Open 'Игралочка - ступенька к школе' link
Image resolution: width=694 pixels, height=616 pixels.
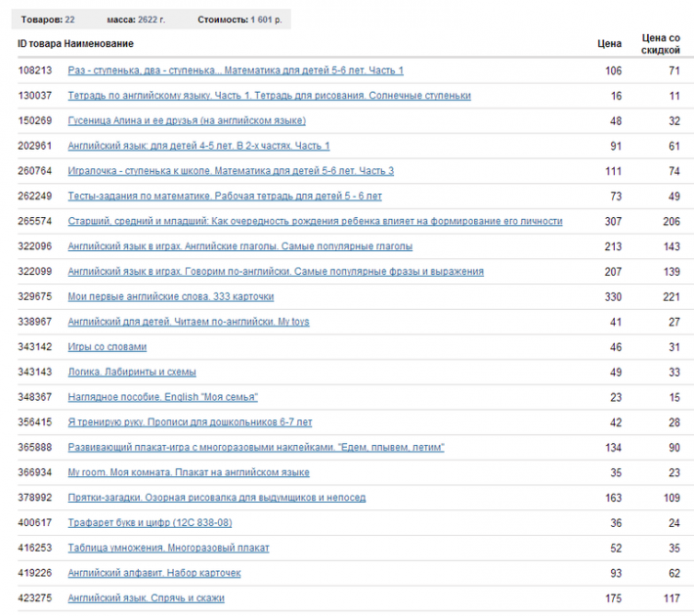coord(231,171)
